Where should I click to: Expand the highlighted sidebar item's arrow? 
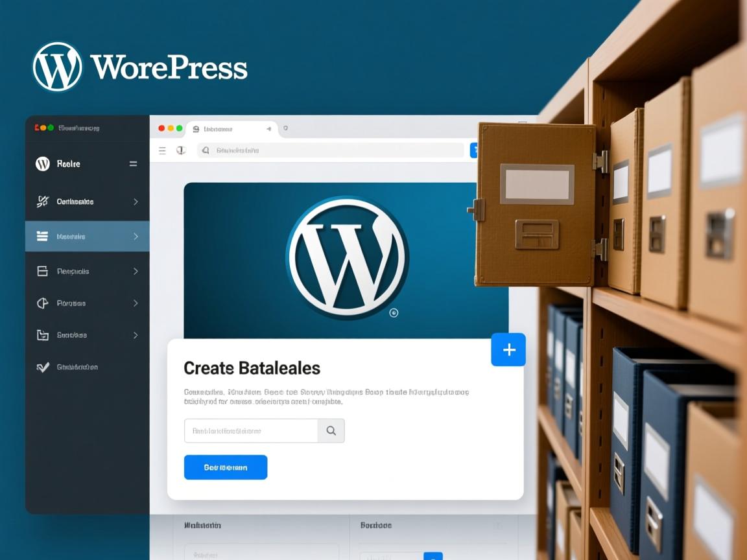pyautogui.click(x=136, y=236)
